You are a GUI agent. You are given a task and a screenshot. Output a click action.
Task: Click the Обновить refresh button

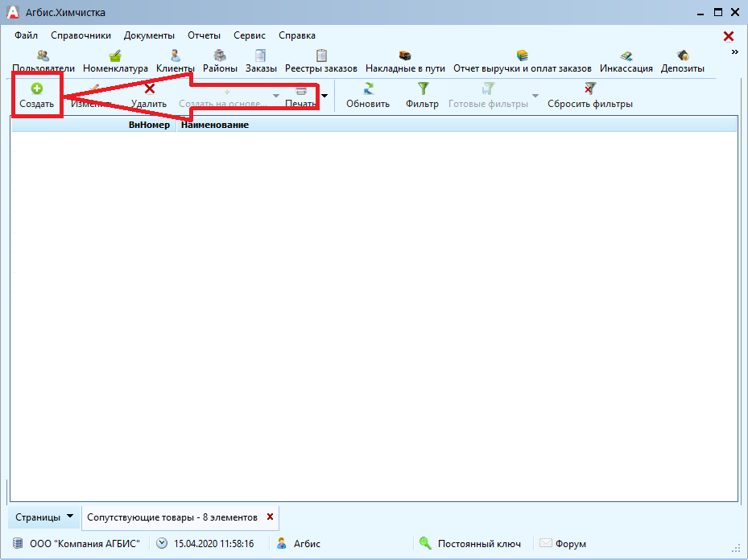(x=368, y=95)
